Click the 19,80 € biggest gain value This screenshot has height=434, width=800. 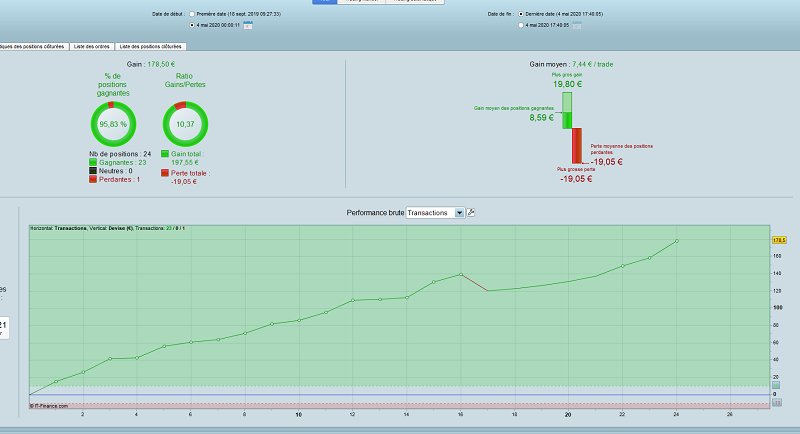click(x=567, y=84)
